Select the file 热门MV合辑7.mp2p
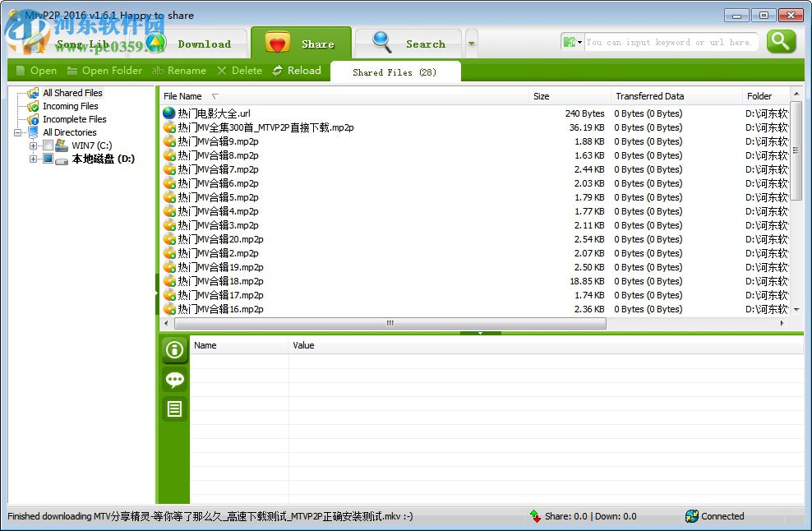Screen dimensions: 812x531 [x=218, y=169]
